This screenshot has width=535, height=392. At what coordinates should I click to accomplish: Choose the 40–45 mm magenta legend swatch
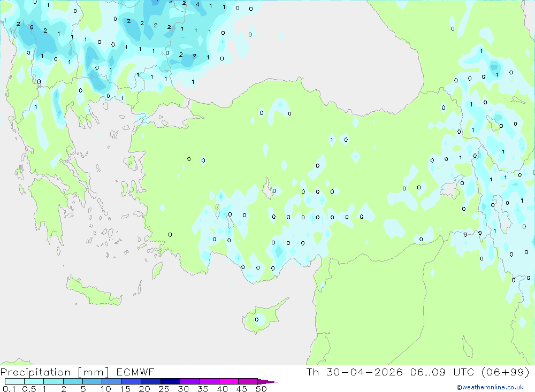[x=228, y=381]
